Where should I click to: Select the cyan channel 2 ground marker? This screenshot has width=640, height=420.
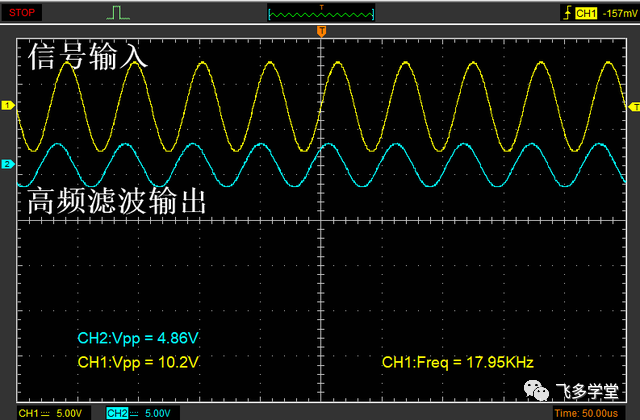coord(8,164)
